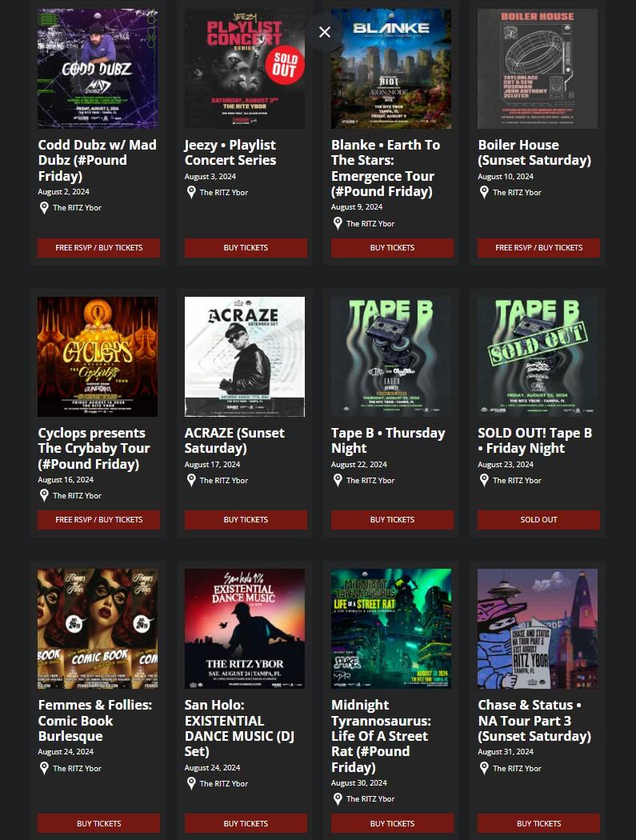
Task: Open Femmes & Follies Comic Book poster
Action: (98, 628)
